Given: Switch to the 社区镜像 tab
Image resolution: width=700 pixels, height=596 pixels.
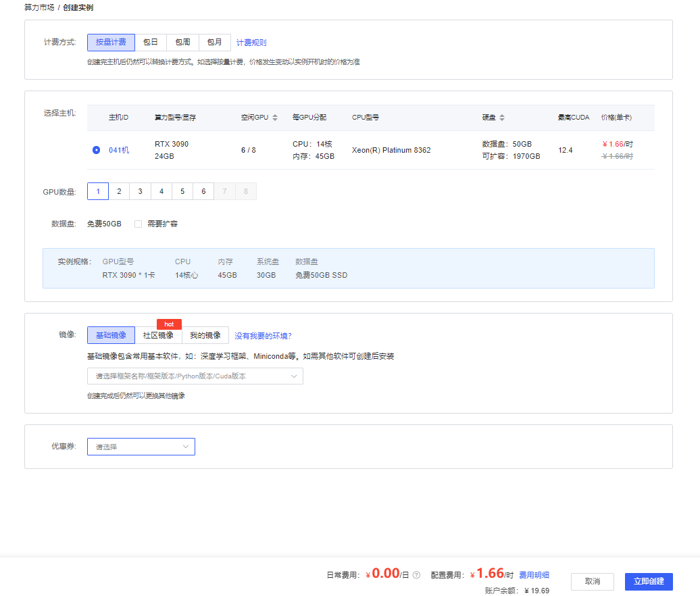Looking at the screenshot, I should (x=159, y=335).
